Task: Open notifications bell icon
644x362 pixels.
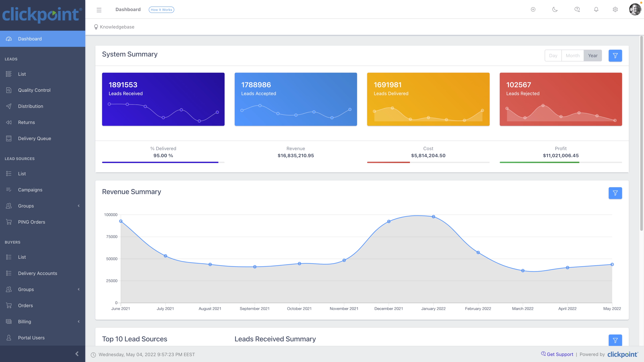Action: coord(596,10)
